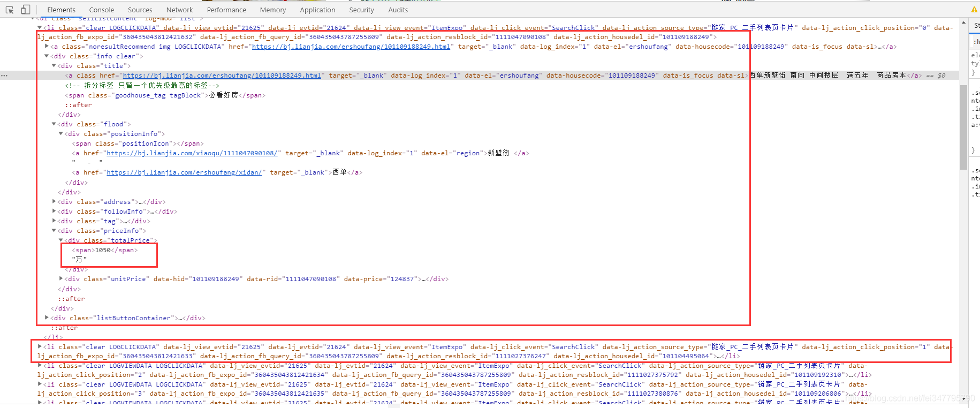Expand the li element with click_position 3
Viewport: 980px width, 408px height.
tap(40, 384)
